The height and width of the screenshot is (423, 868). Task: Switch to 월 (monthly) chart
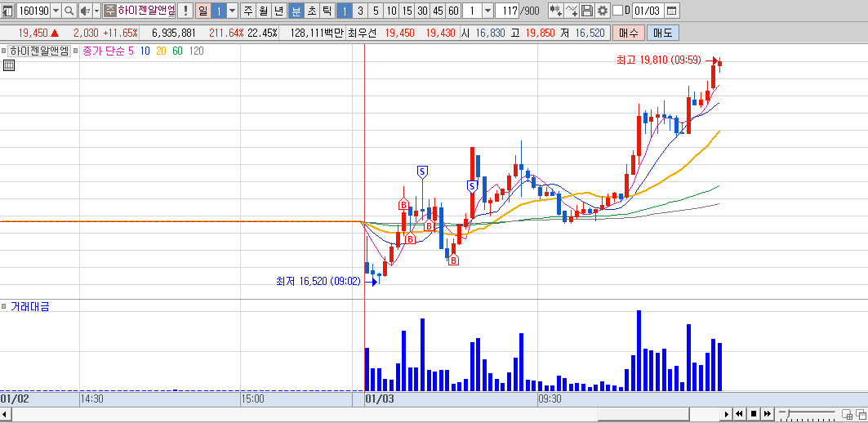tap(264, 11)
